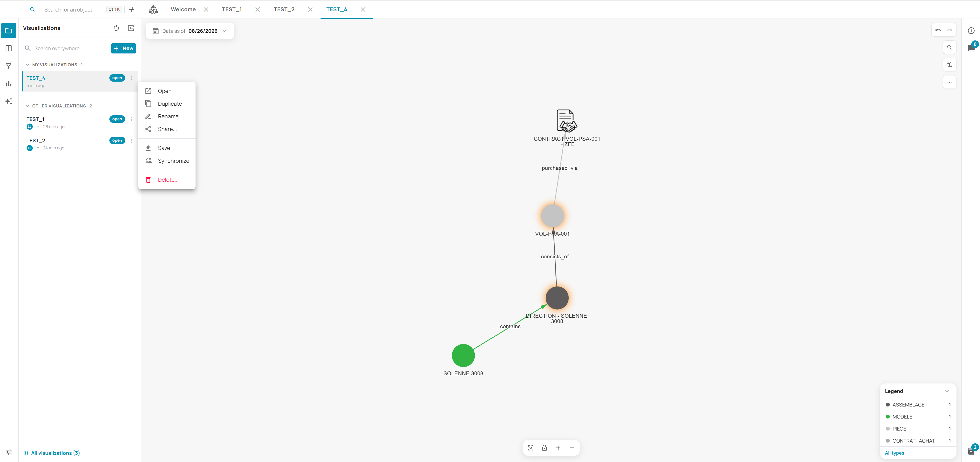Switch to the Welcome tab
This screenshot has width=980, height=462.
pos(183,9)
